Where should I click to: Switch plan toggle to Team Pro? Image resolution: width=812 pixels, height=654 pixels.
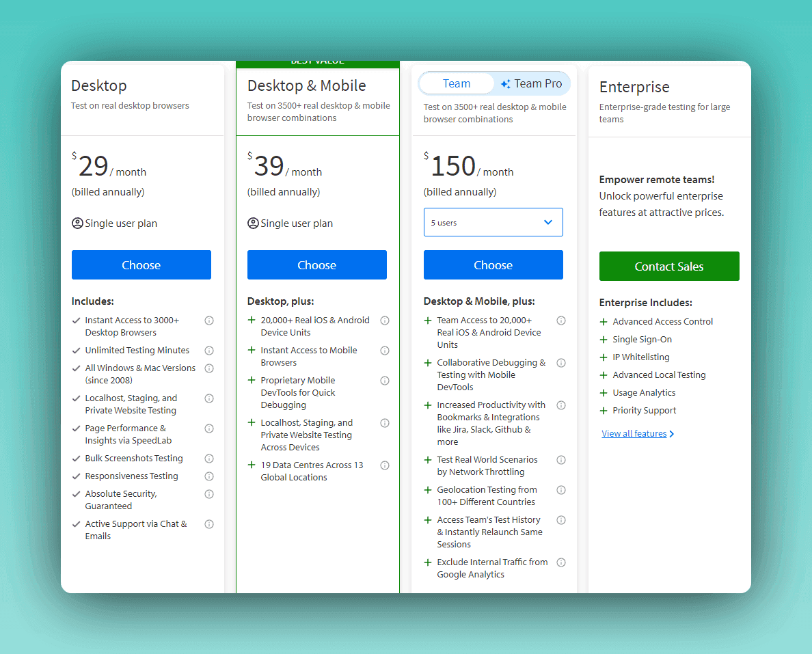click(532, 84)
